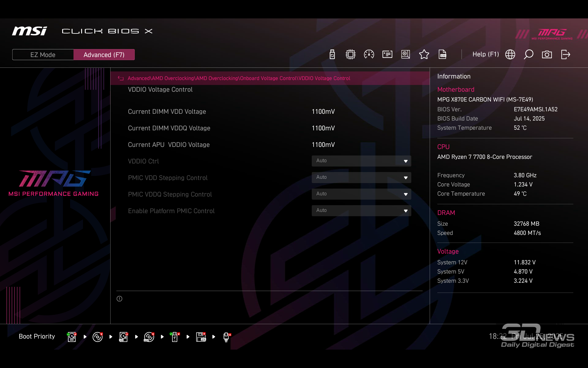Click the DRAM section heading
The height and width of the screenshot is (368, 588).
[446, 213]
